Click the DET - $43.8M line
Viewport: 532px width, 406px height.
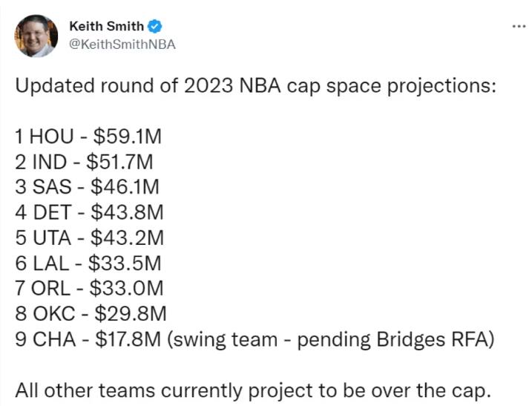click(88, 212)
